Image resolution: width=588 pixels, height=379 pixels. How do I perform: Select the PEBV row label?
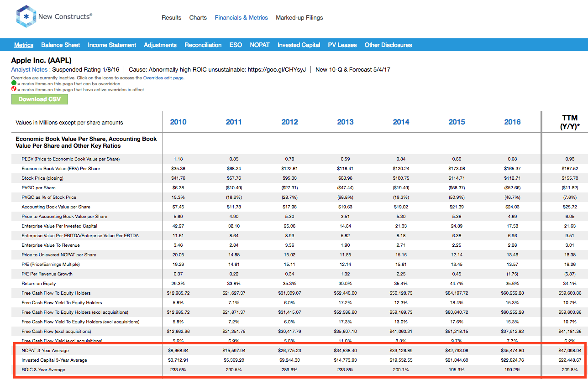[71, 159]
